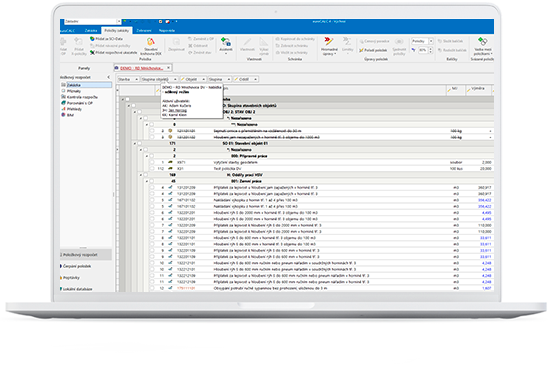Collapse the SO 01 Stavební objekt node
550x382 pixels.
(134, 143)
